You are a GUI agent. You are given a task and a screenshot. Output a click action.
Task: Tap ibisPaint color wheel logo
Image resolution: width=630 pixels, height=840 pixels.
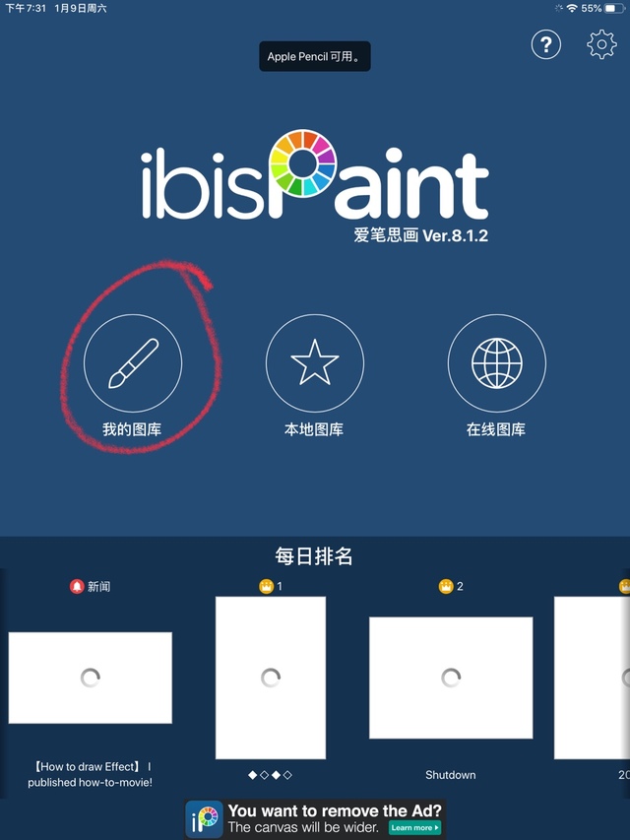[x=302, y=162]
